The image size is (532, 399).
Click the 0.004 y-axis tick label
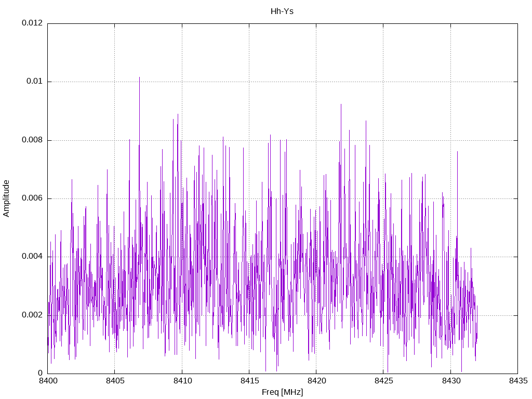pyautogui.click(x=32, y=257)
